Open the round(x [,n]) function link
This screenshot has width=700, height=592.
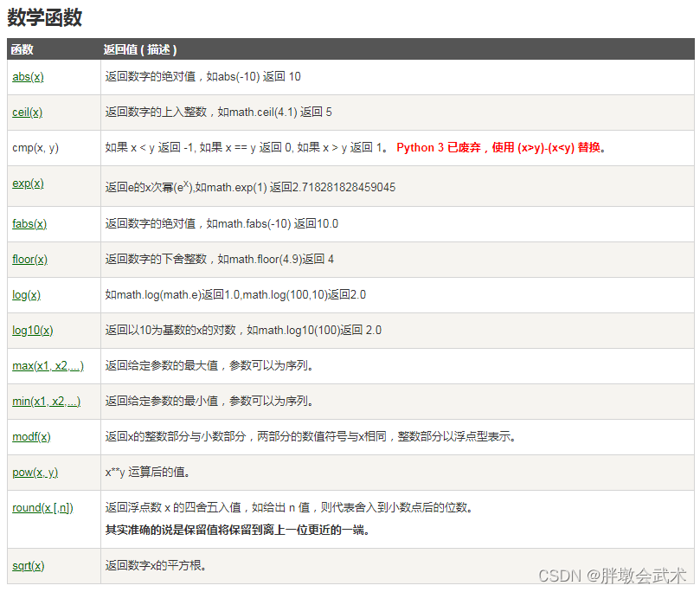(x=42, y=507)
